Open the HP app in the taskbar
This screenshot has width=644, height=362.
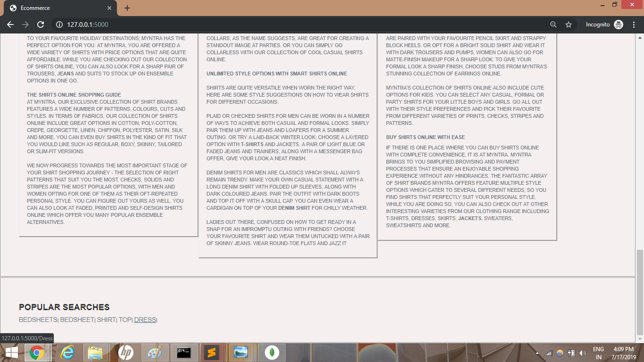click(x=125, y=353)
